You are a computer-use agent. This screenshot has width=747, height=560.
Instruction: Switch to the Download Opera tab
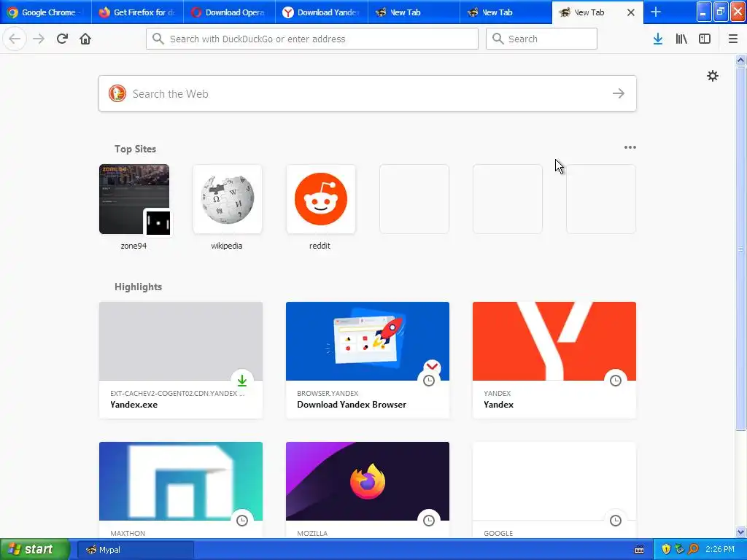[230, 12]
